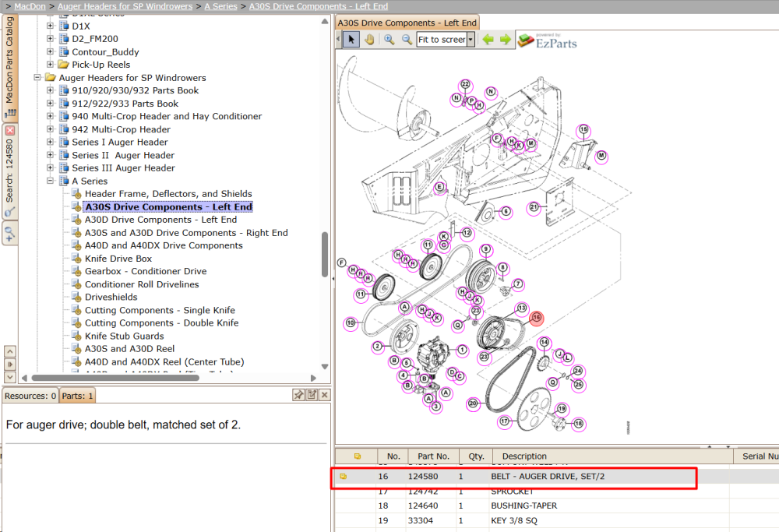Screen dimensions: 779x532
Task: Edit the note in the parts panel
Action: (x=312, y=395)
